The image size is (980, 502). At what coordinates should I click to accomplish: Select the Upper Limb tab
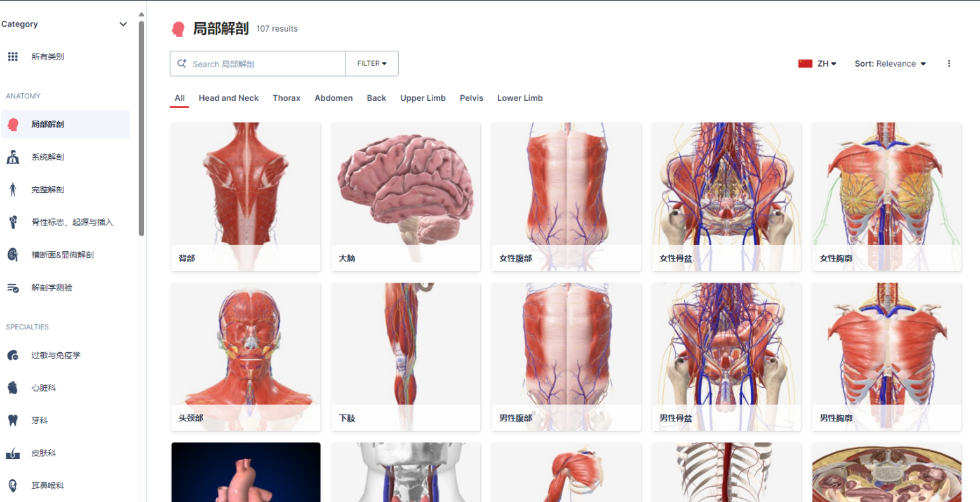tap(423, 98)
